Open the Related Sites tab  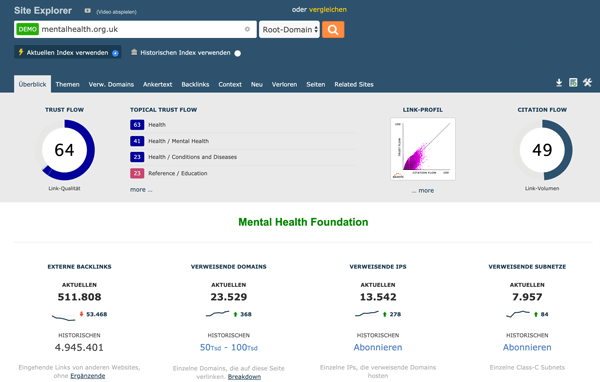(354, 84)
